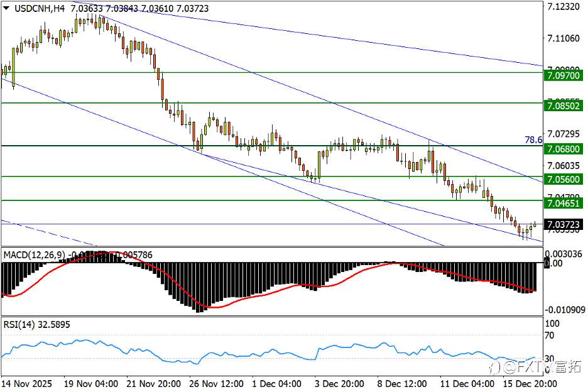Click the 7.12320 price axis value
The height and width of the screenshot is (392, 588).
[563, 7]
